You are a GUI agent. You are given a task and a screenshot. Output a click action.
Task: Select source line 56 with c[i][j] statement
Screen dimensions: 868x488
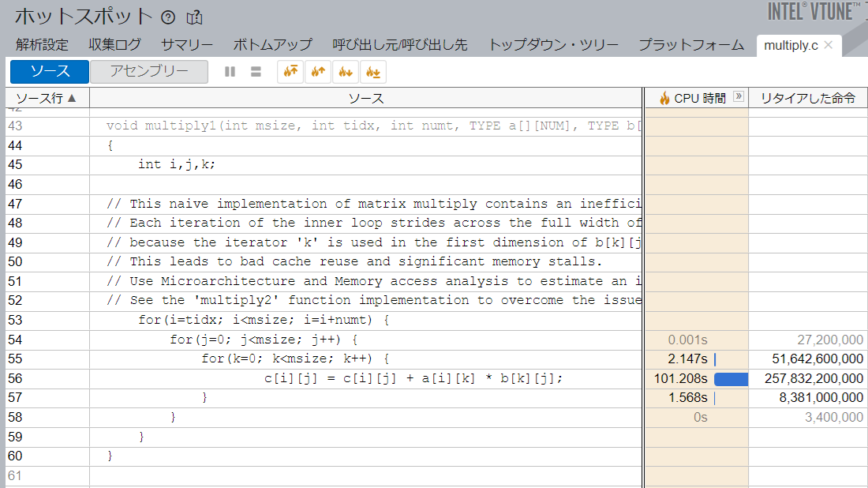413,378
